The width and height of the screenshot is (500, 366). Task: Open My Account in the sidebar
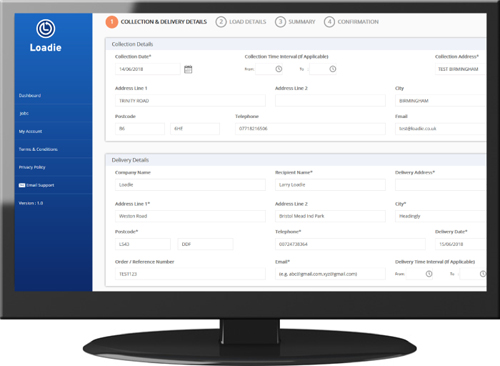coord(30,131)
